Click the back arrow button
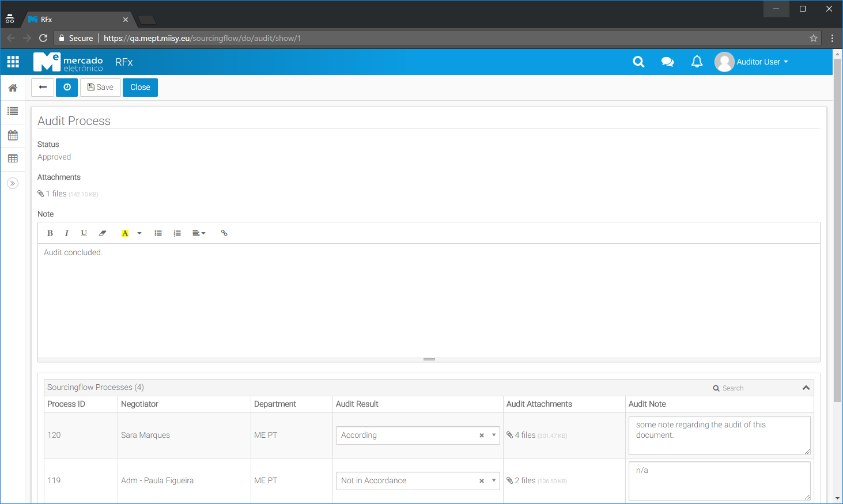843x504 pixels. click(x=43, y=88)
